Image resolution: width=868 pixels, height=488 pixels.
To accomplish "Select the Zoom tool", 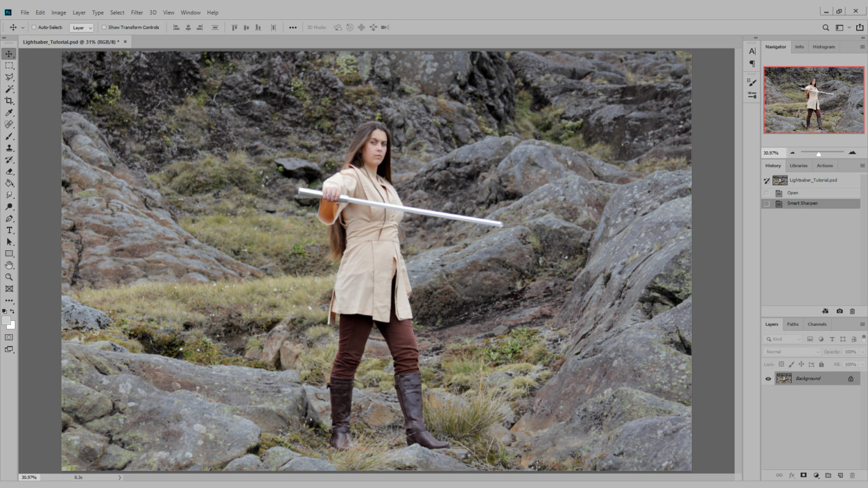I will [x=9, y=277].
